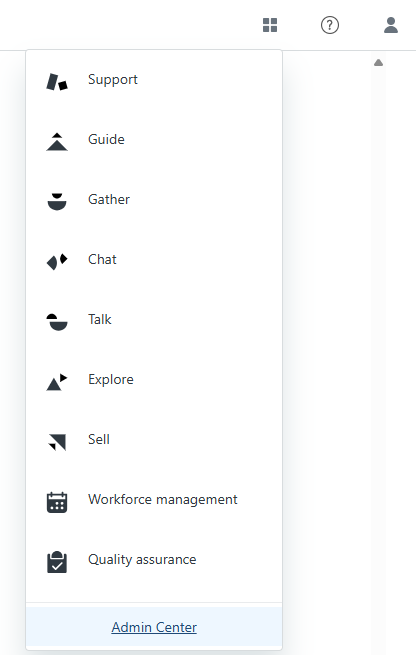Click the Sell product icon
The height and width of the screenshot is (655, 416).
pos(57,442)
